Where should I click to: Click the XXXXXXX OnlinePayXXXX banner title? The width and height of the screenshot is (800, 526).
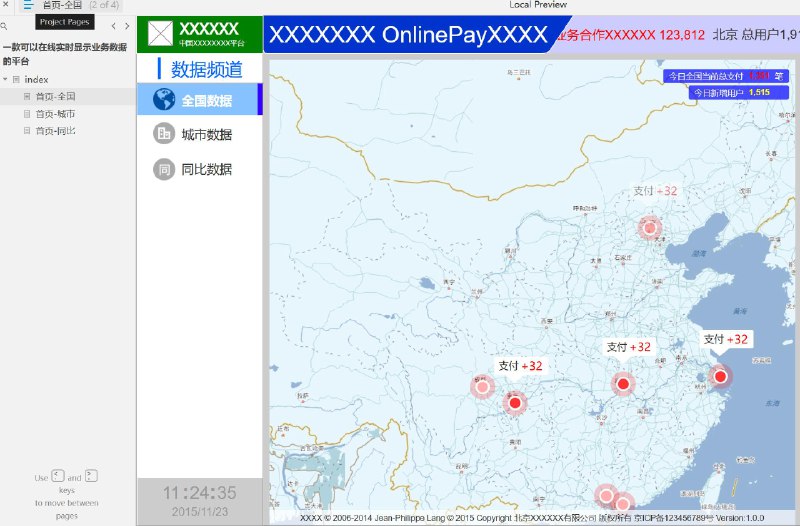[x=408, y=35]
